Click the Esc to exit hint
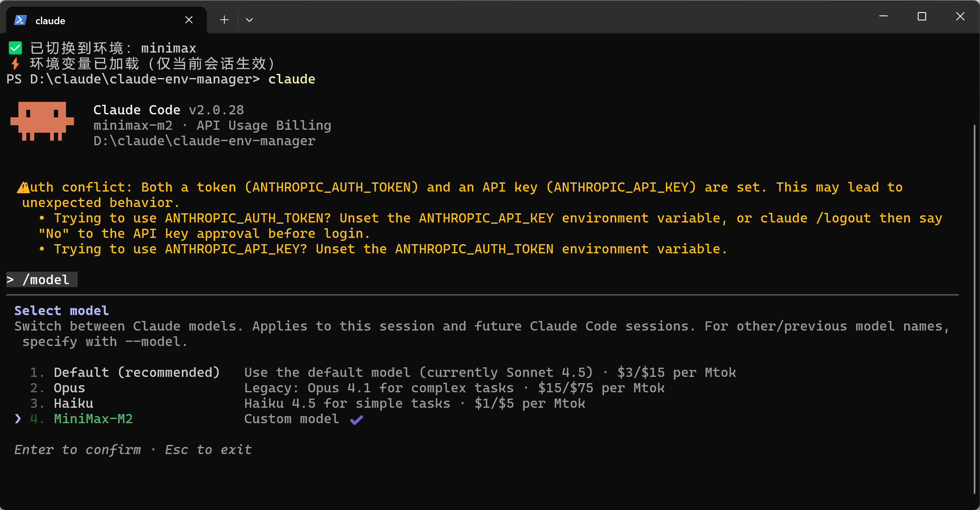Viewport: 980px width, 510px height. pyautogui.click(x=208, y=449)
